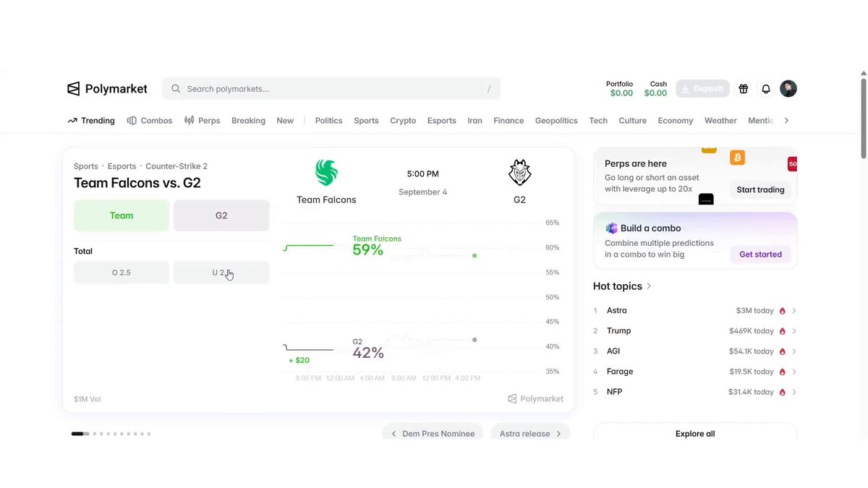The width and height of the screenshot is (868, 488).
Task: Choose the U 2.5 total option
Action: pos(221,273)
